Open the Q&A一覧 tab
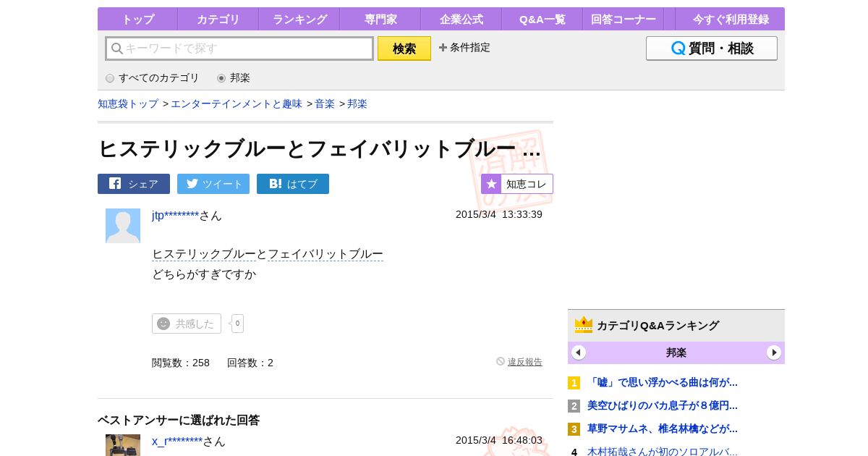This screenshot has height=456, width=868. pos(542,19)
